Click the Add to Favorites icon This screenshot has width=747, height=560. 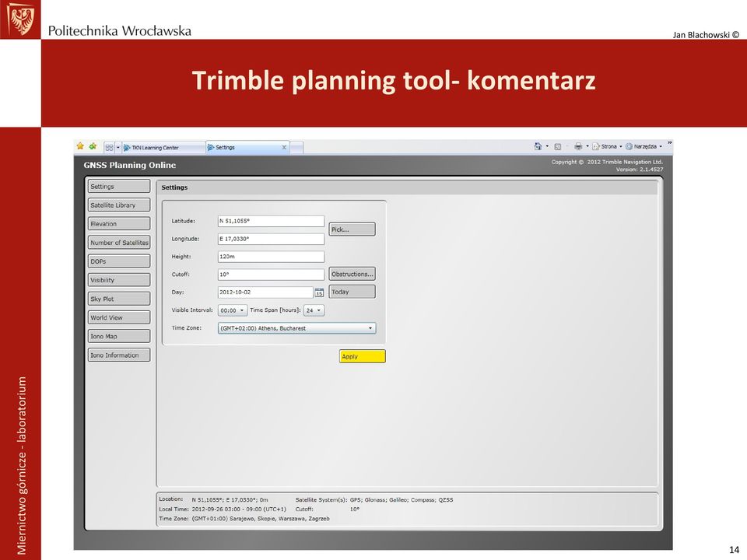click(x=93, y=146)
